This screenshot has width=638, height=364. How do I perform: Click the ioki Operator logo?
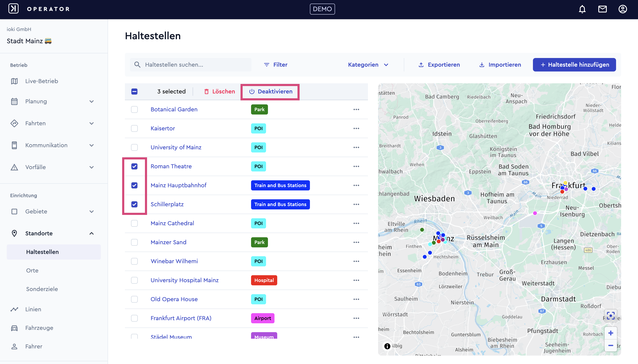[x=14, y=8]
